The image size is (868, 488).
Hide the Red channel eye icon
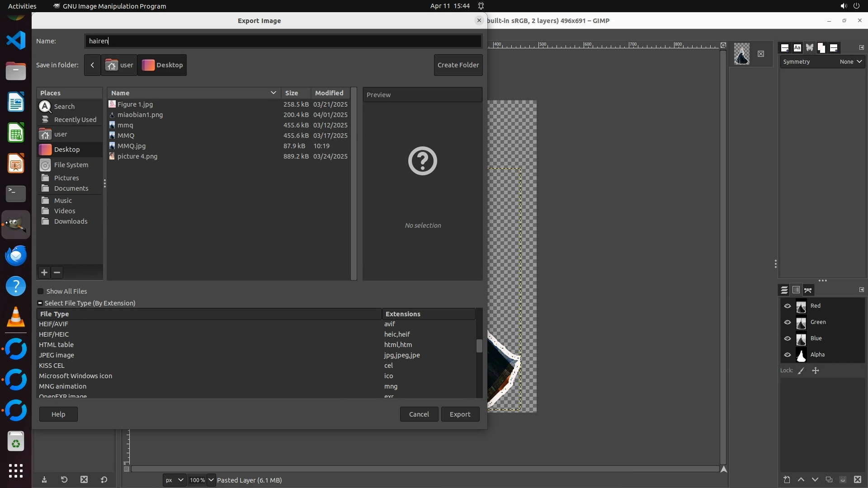[788, 306]
